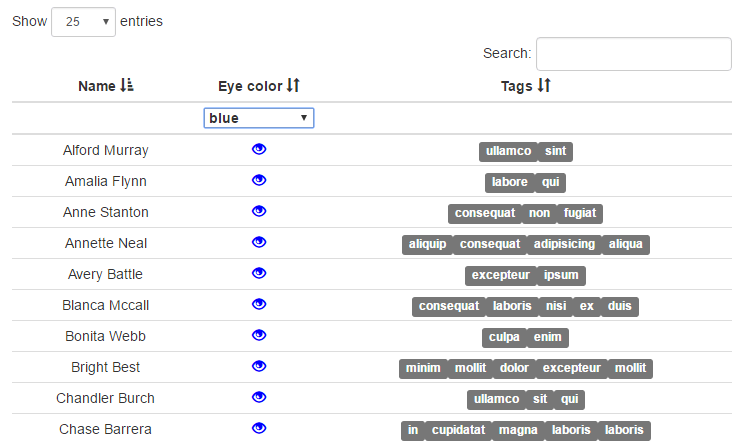This screenshot has width=751, height=443.
Task: Sort table by Eye color column
Action: point(259,87)
